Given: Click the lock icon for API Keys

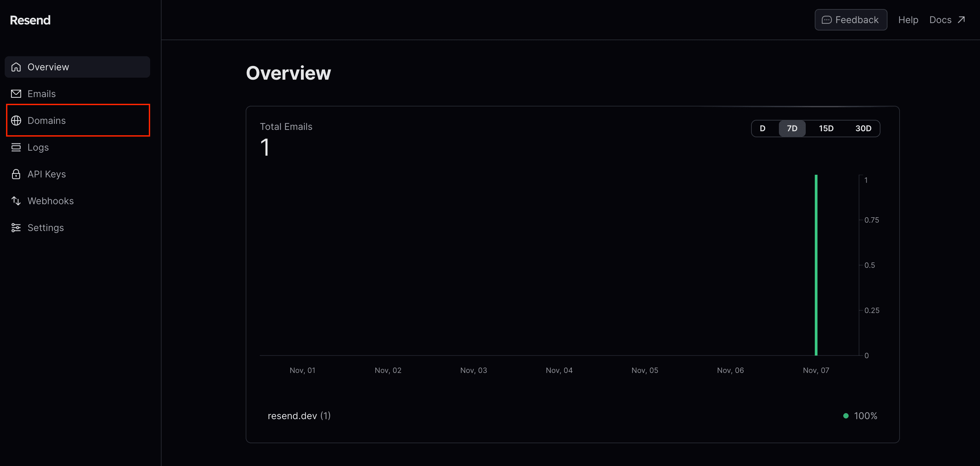Looking at the screenshot, I should pyautogui.click(x=16, y=174).
